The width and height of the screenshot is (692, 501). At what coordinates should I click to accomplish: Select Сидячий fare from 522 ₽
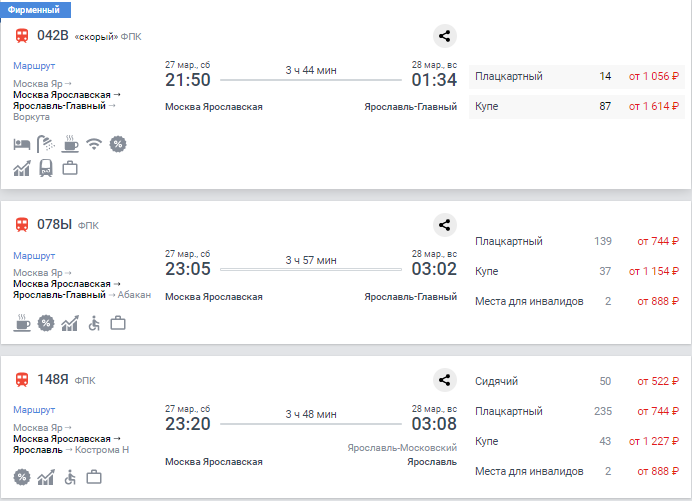[578, 381]
